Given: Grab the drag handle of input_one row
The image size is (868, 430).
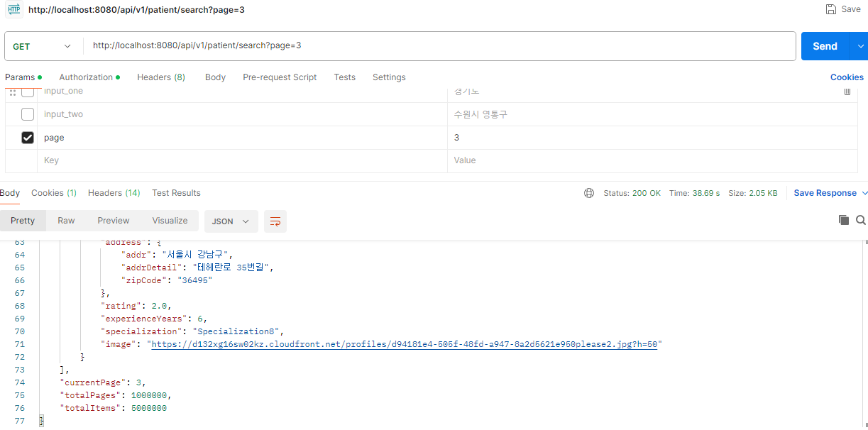Looking at the screenshot, I should pos(12,92).
